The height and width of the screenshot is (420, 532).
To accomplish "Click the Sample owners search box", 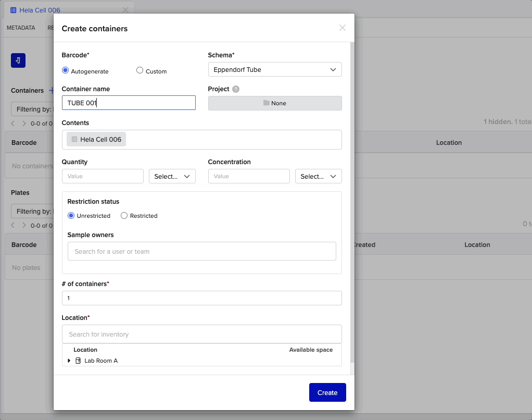I will click(202, 251).
